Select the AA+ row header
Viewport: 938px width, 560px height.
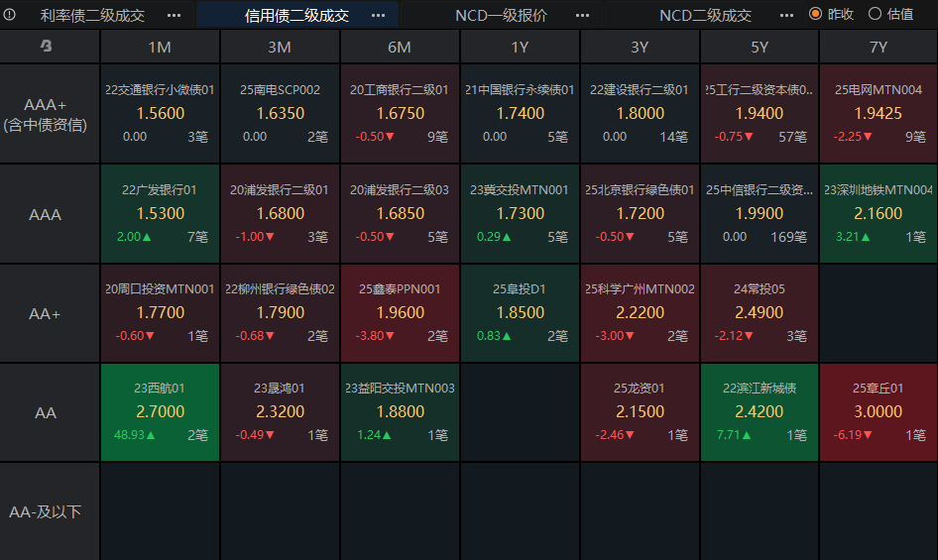tap(50, 313)
